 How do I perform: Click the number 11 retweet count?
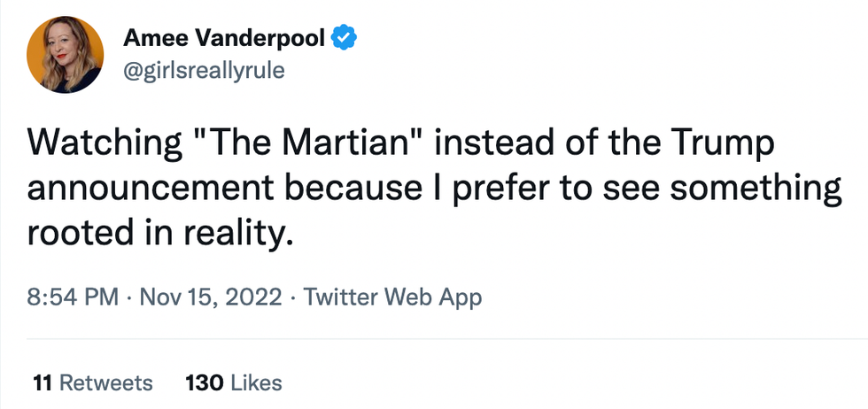pyautogui.click(x=41, y=383)
